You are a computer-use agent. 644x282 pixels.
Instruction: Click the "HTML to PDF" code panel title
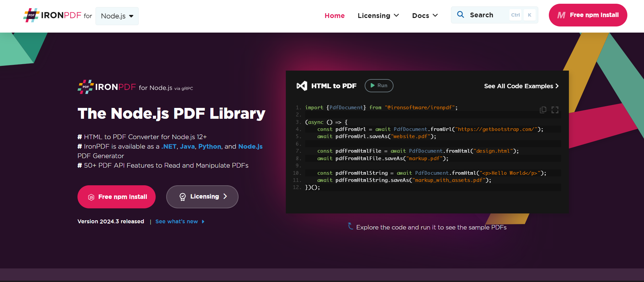334,86
